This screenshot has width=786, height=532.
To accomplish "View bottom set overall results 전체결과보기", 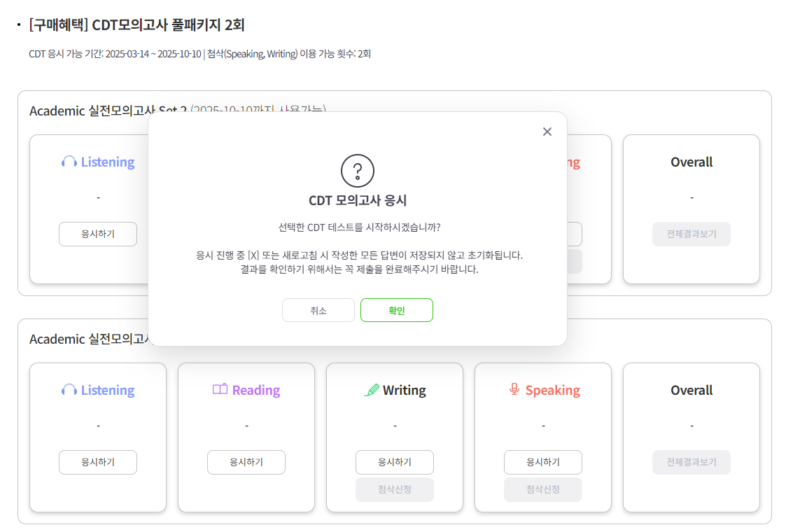I will pos(692,462).
